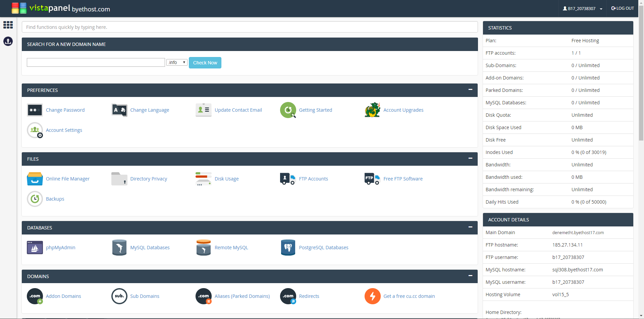Open the Account Settings icon
Screen dimensions: 644x319
(x=35, y=130)
